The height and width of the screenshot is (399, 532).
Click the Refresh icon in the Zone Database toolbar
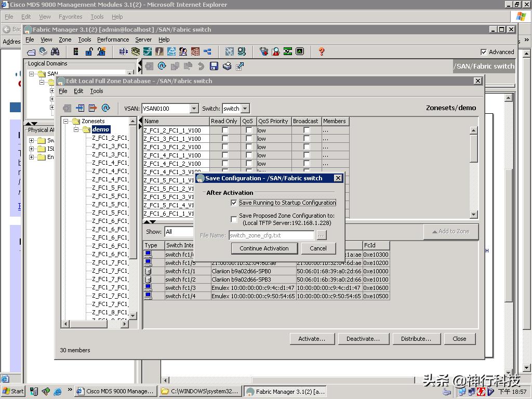pyautogui.click(x=106, y=108)
